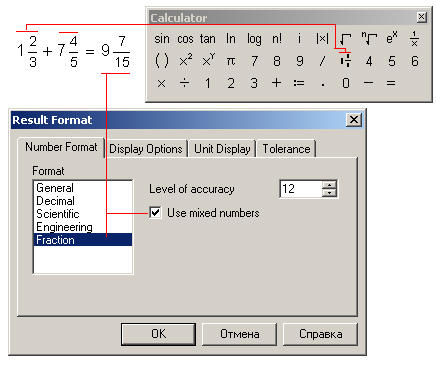Click the square root operator button
The width and height of the screenshot is (436, 365).
point(345,39)
